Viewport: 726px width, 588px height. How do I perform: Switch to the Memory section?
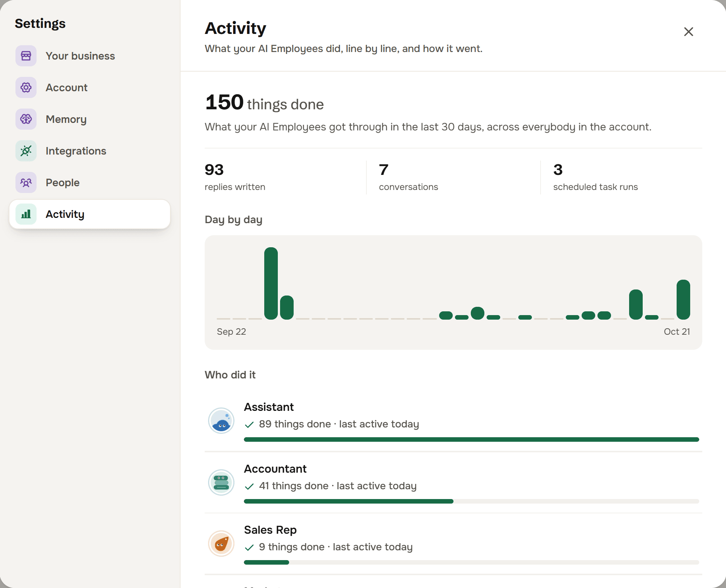coord(90,119)
